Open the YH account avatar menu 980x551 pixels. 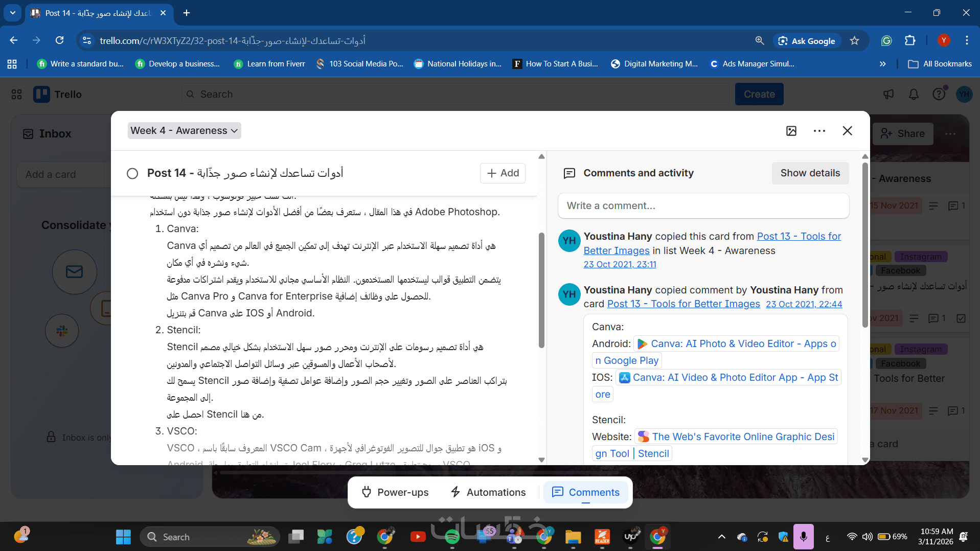pyautogui.click(x=964, y=95)
